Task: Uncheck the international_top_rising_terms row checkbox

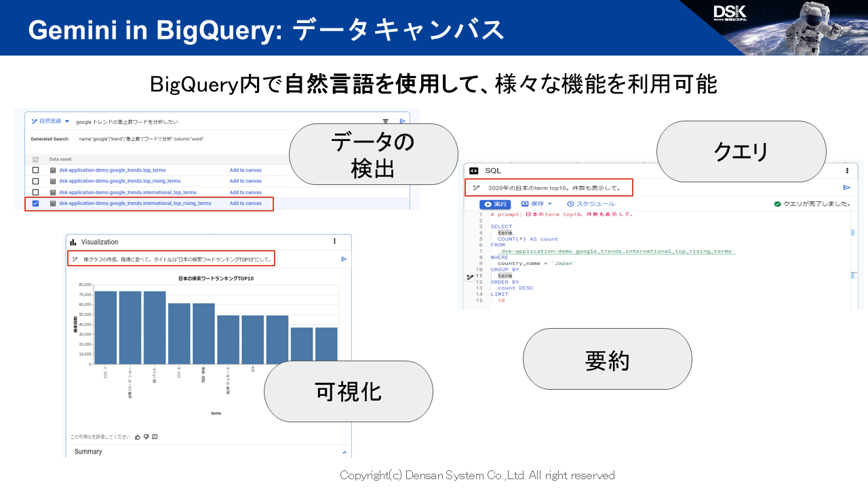Action: click(35, 203)
